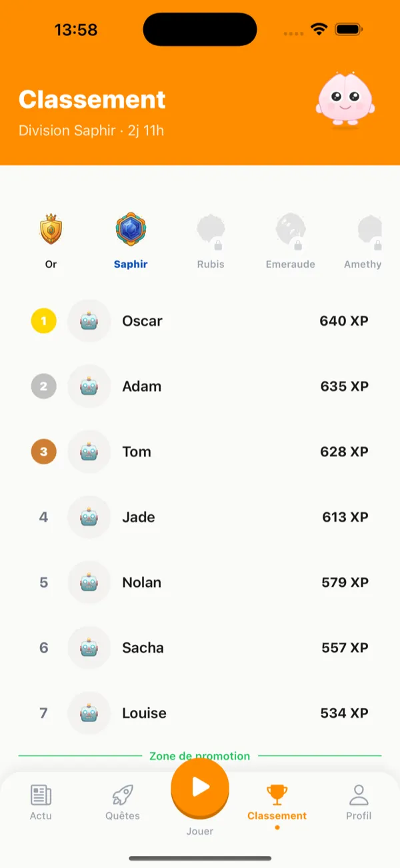This screenshot has width=400, height=868.
Task: Tap the orange Jouer play button
Action: (x=200, y=787)
